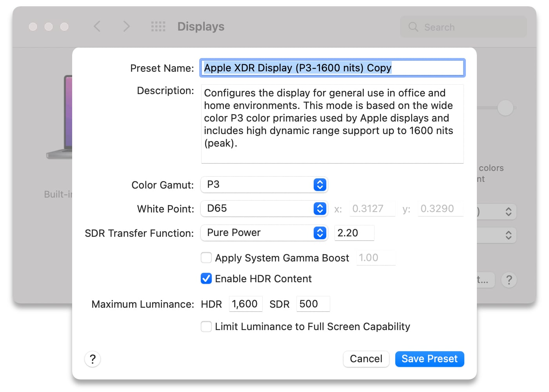Click the Save Preset button
Image resolution: width=549 pixels, height=392 pixels.
[429, 359]
